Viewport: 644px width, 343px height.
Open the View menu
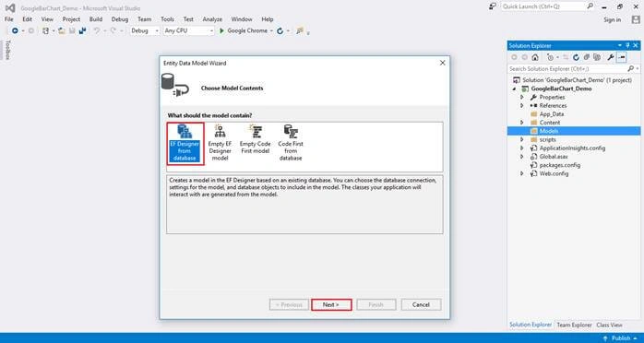click(x=47, y=19)
